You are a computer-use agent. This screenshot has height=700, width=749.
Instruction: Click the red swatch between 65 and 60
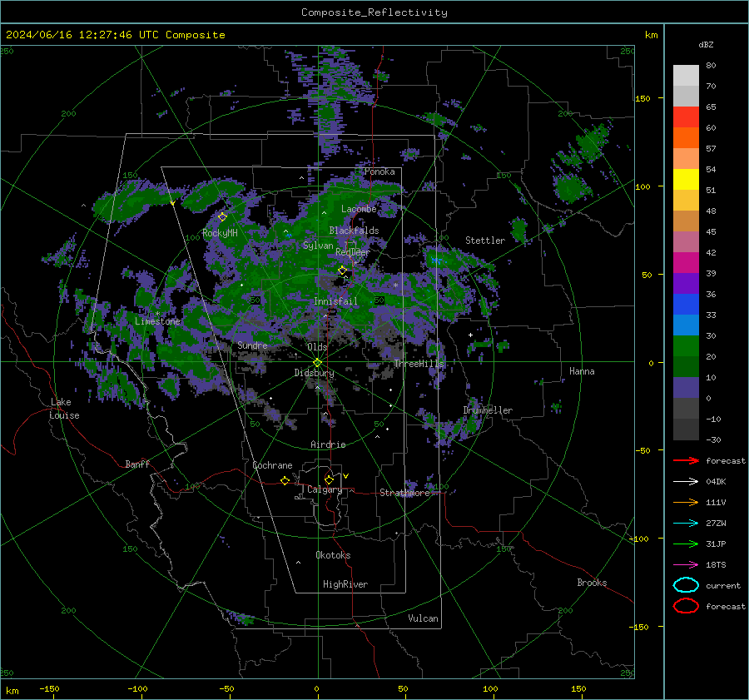(686, 117)
